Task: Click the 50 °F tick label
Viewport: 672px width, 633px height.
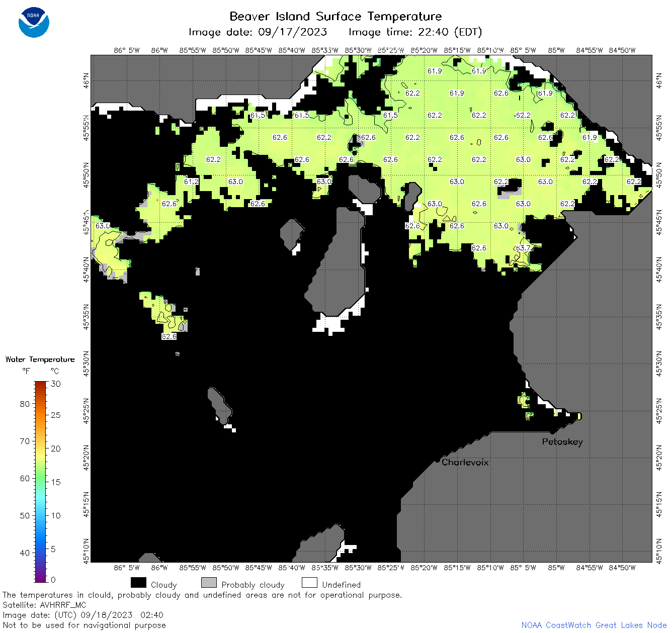Action: coord(25,515)
